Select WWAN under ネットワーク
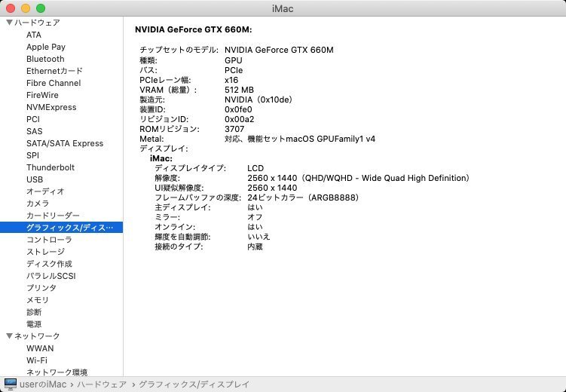 click(x=40, y=348)
